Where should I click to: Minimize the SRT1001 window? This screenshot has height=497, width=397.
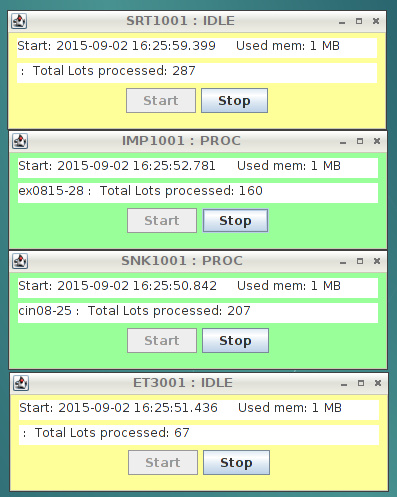click(x=342, y=22)
